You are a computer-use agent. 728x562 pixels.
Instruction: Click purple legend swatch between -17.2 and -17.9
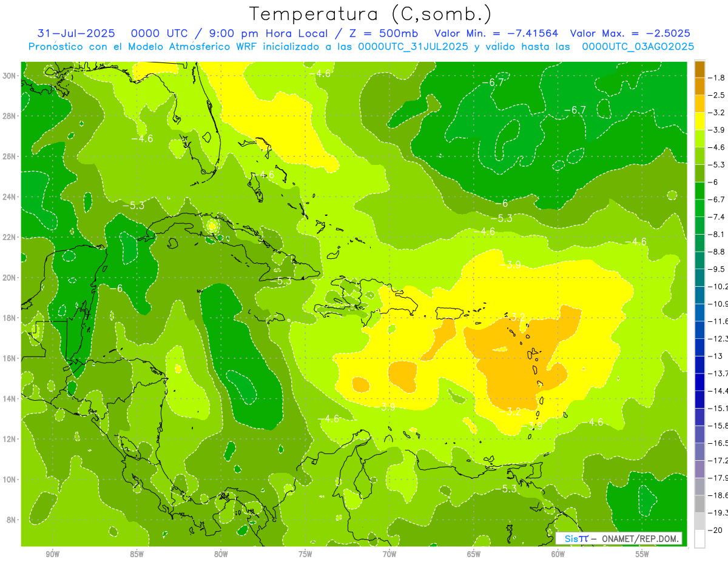pyautogui.click(x=699, y=469)
